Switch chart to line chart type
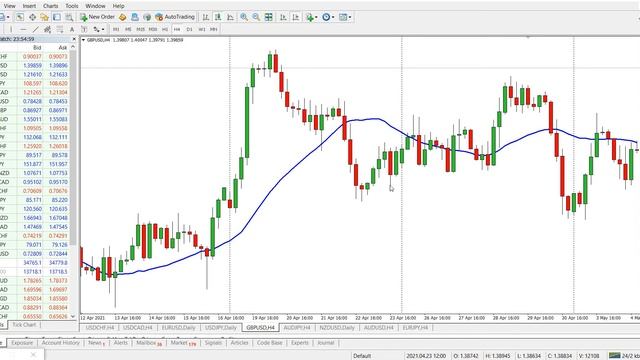 pyautogui.click(x=230, y=17)
